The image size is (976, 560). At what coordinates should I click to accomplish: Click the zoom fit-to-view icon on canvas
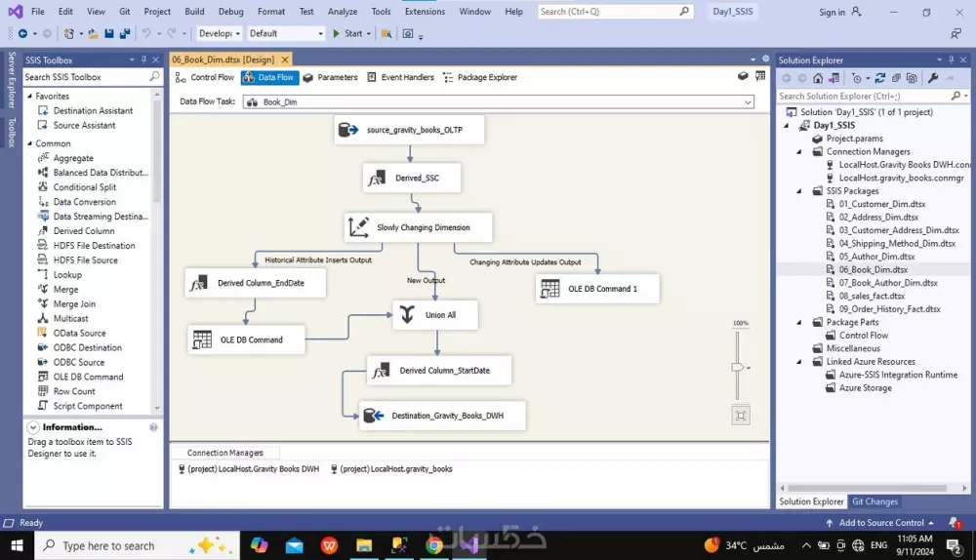741,416
